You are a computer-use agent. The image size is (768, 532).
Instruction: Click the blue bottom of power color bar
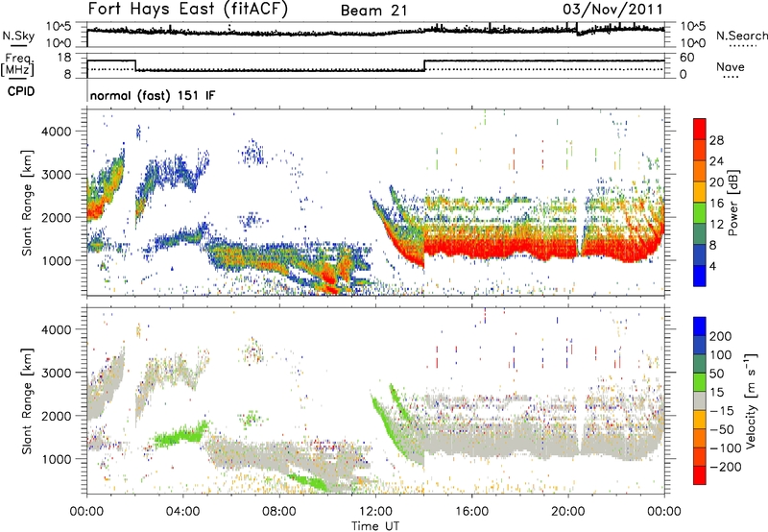click(x=700, y=276)
